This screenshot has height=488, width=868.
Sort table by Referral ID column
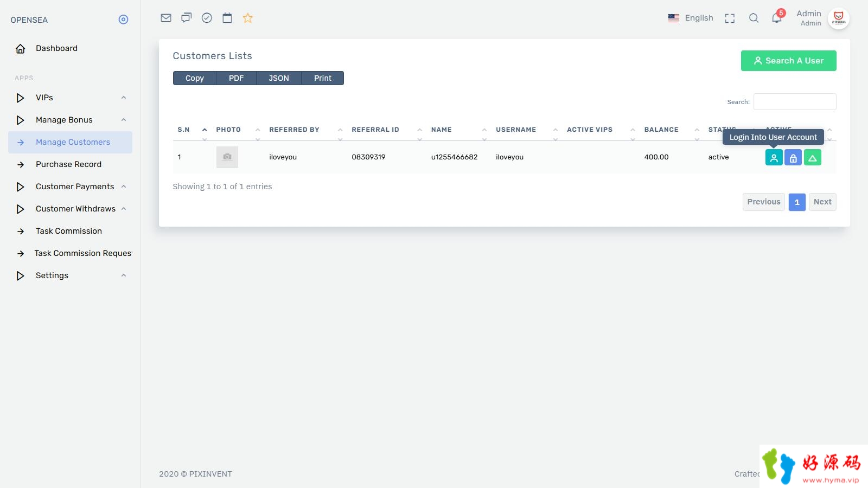pyautogui.click(x=387, y=130)
